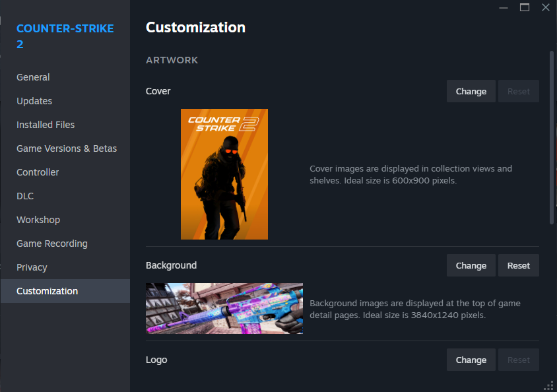Select the DLC section

[25, 196]
